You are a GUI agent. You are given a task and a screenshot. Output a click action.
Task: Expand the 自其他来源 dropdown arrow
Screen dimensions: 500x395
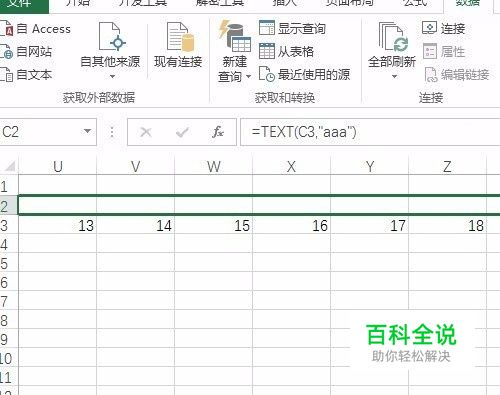click(x=112, y=77)
